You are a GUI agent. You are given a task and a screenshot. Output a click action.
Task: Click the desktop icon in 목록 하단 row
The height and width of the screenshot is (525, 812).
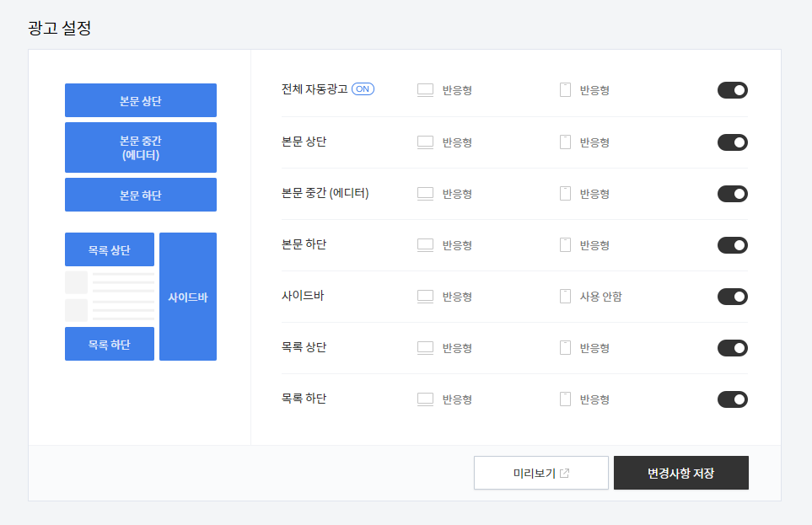coord(425,399)
